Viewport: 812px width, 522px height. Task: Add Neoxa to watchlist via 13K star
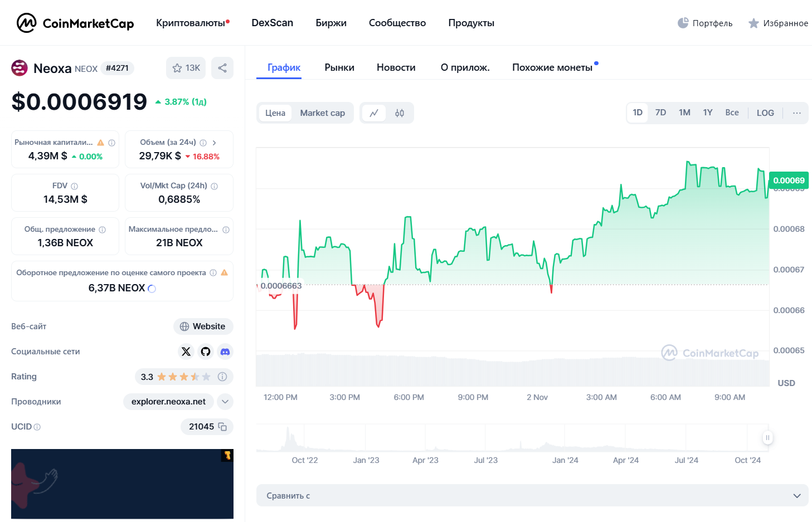[x=186, y=68]
